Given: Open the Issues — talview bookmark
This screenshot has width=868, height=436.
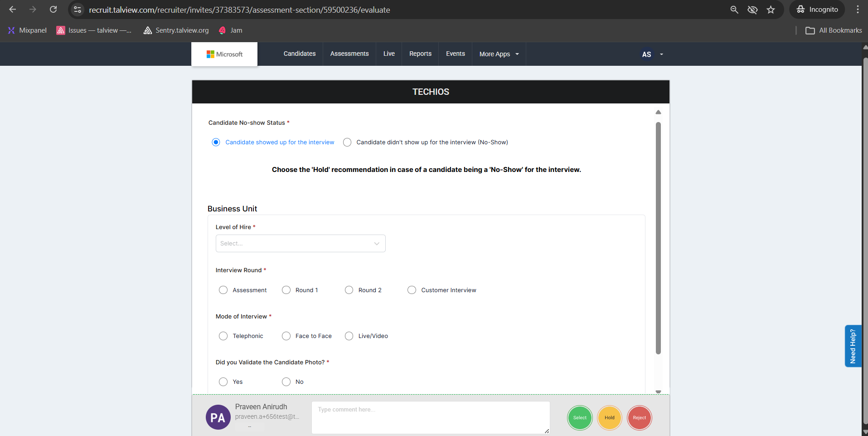Looking at the screenshot, I should [94, 30].
